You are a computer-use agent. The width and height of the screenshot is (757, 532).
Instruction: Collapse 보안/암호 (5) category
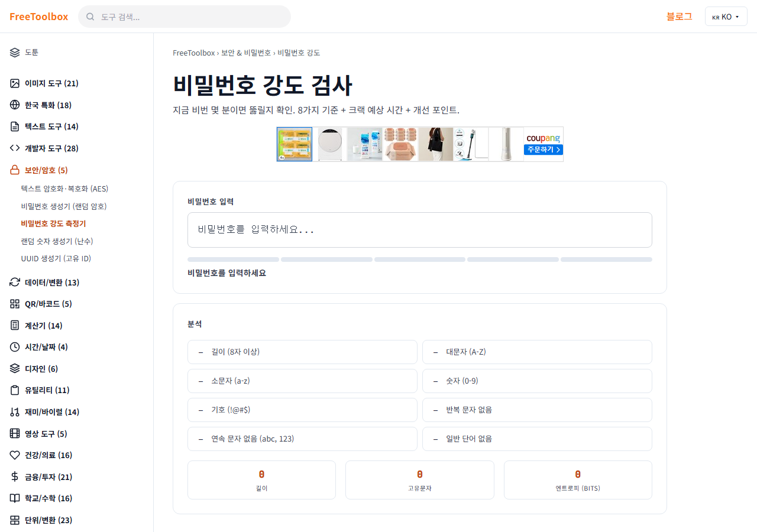coord(46,170)
